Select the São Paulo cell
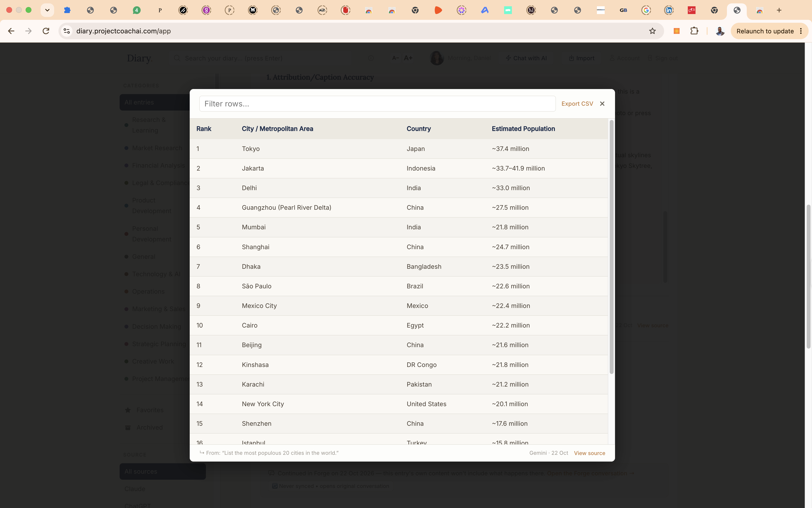The width and height of the screenshot is (812, 508). coord(256,286)
